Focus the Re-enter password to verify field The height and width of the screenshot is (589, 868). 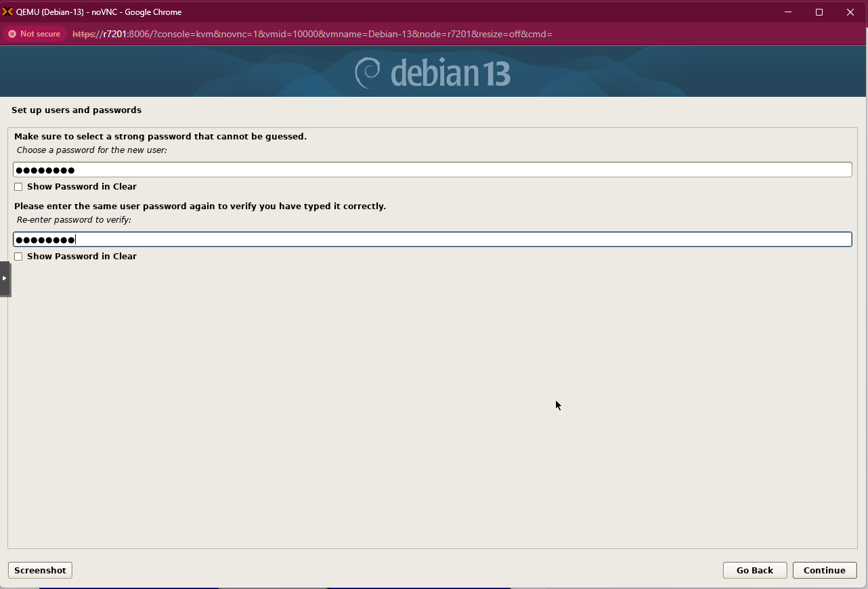point(432,240)
